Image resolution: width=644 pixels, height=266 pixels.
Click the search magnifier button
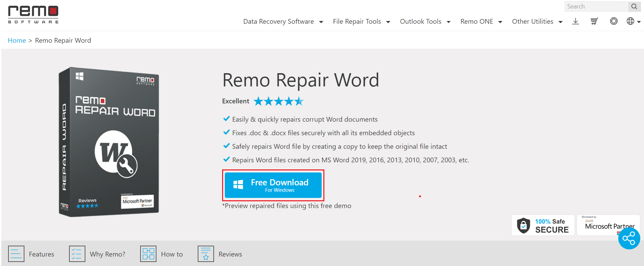(634, 6)
